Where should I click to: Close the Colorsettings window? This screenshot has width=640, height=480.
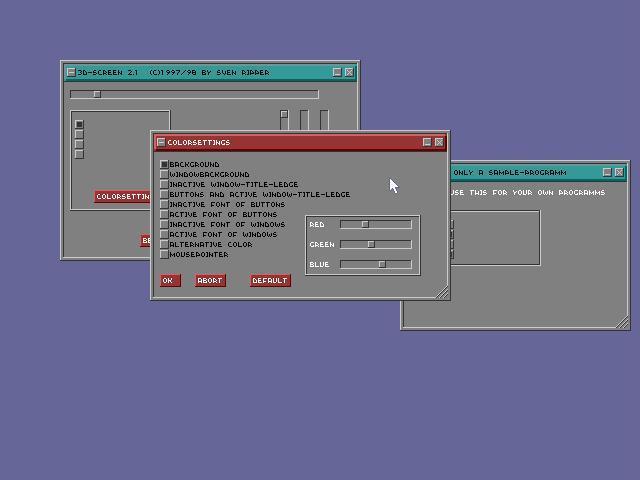pos(439,143)
